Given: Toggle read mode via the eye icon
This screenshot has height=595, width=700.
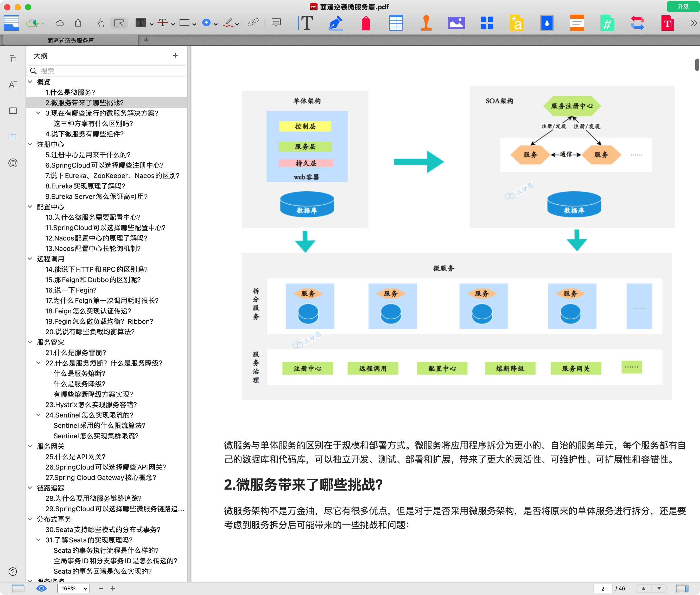Looking at the screenshot, I should (x=41, y=588).
